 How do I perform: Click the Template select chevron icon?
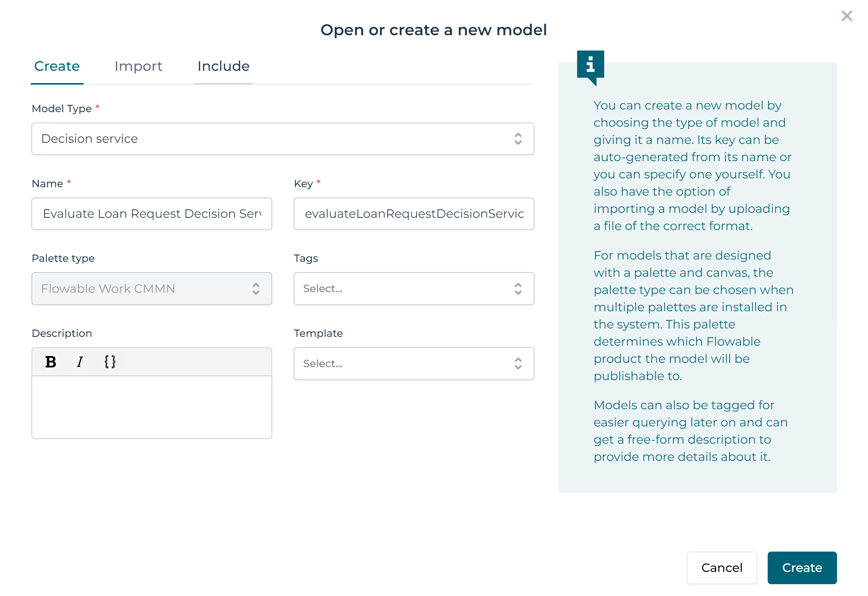coord(518,364)
